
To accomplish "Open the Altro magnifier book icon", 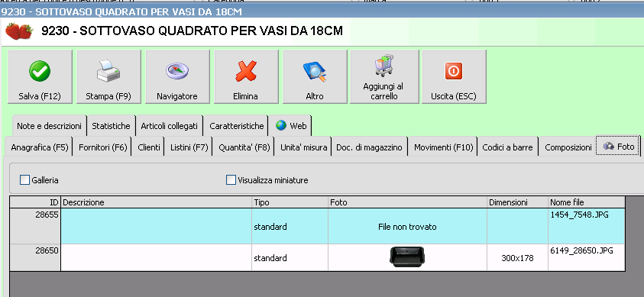I will pyautogui.click(x=315, y=71).
